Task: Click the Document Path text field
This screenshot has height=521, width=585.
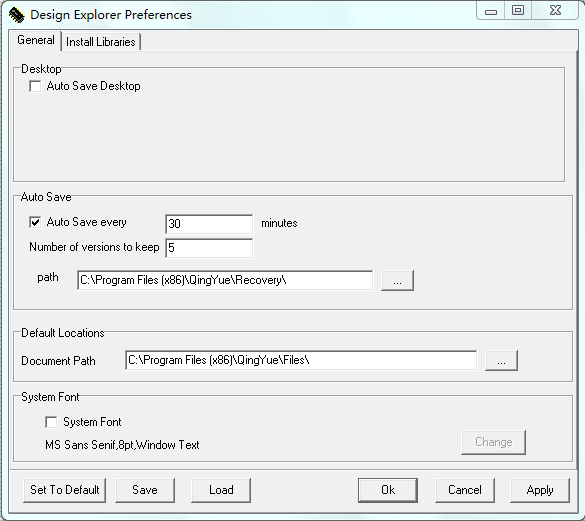Action: (301, 360)
